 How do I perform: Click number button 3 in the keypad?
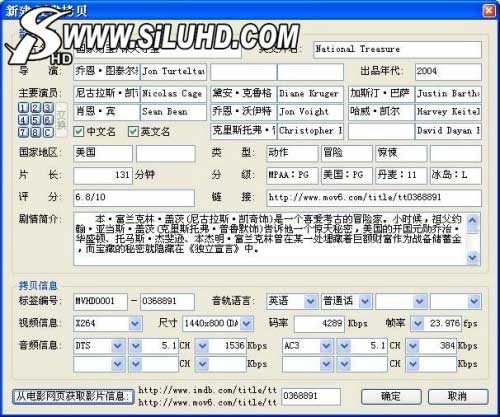48,108
